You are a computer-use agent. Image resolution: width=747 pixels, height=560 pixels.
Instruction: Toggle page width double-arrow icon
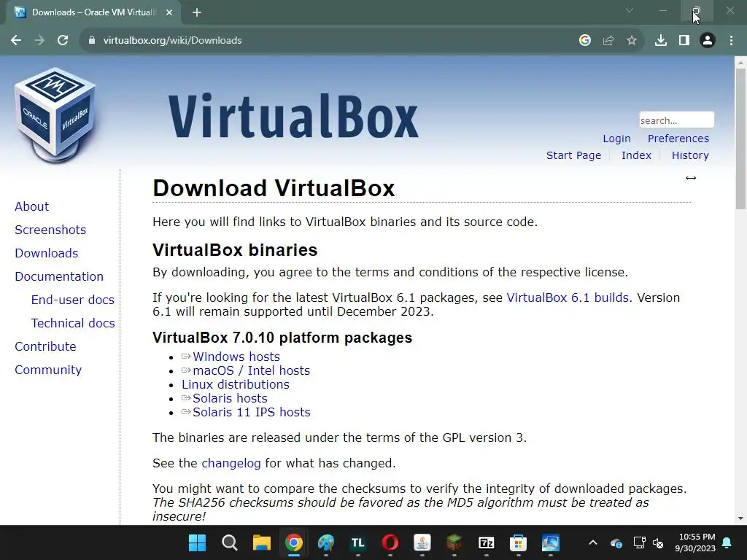click(x=691, y=178)
